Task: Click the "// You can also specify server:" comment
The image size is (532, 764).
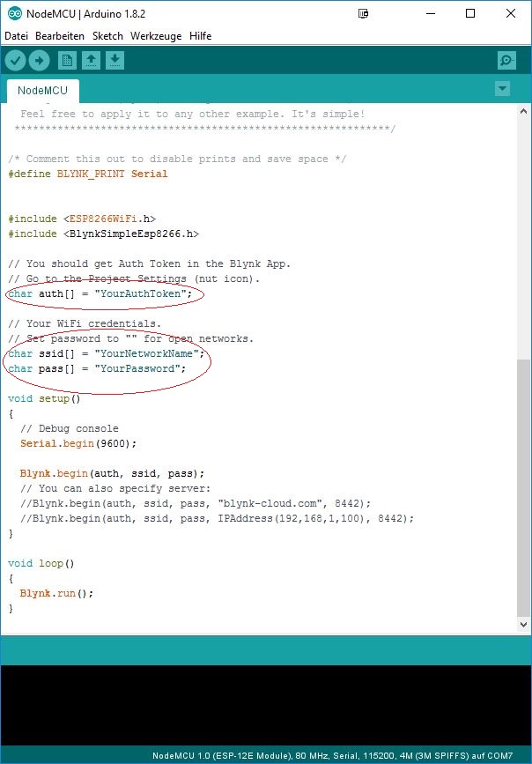Action: (115, 488)
